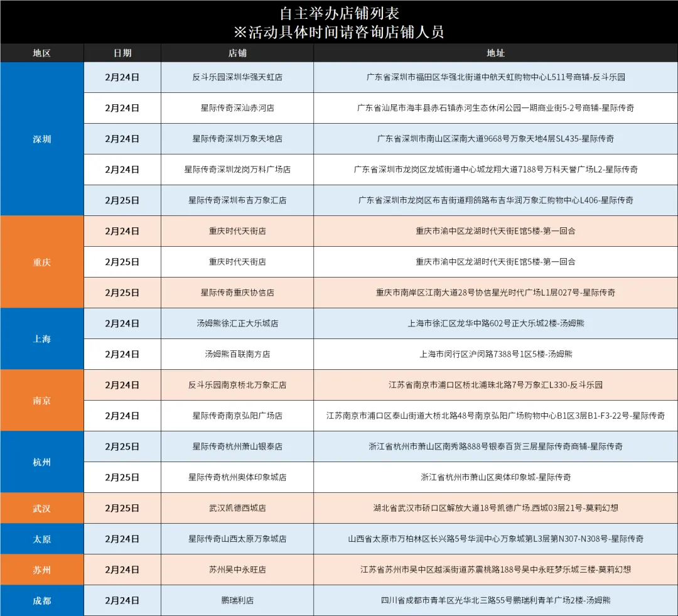Click the 日期 column header
Viewport: 678px width, 616px height.
click(122, 53)
